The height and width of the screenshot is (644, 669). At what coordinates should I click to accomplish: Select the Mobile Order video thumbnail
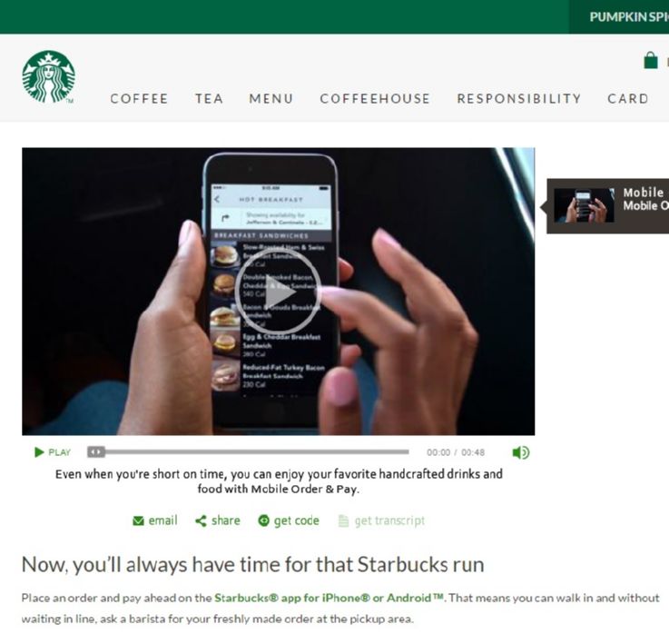(x=584, y=205)
